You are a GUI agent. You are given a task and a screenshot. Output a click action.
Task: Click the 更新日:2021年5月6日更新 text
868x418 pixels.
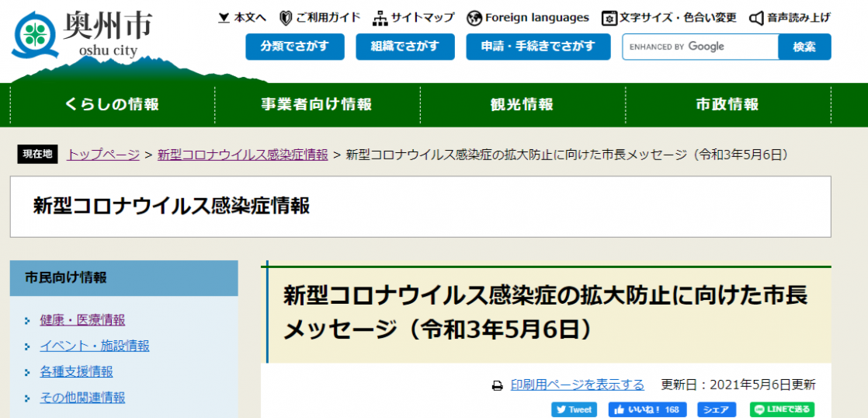click(x=738, y=385)
